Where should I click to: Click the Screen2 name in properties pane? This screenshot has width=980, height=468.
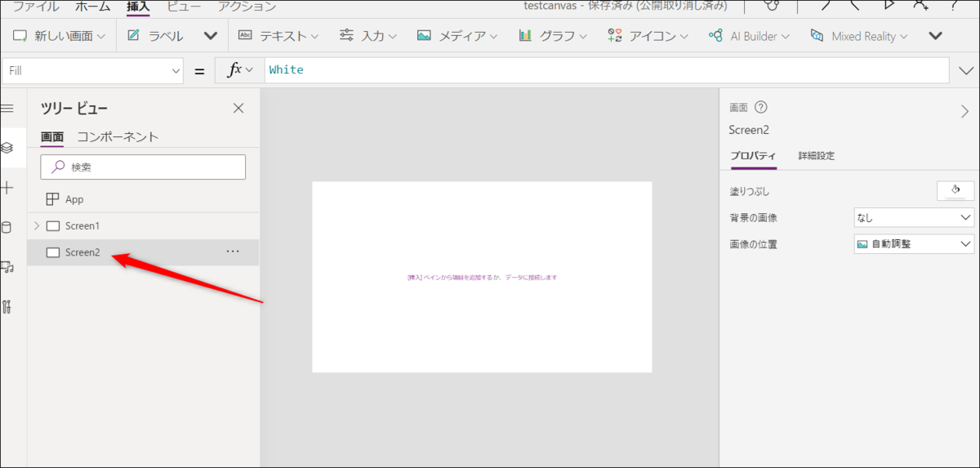[749, 130]
